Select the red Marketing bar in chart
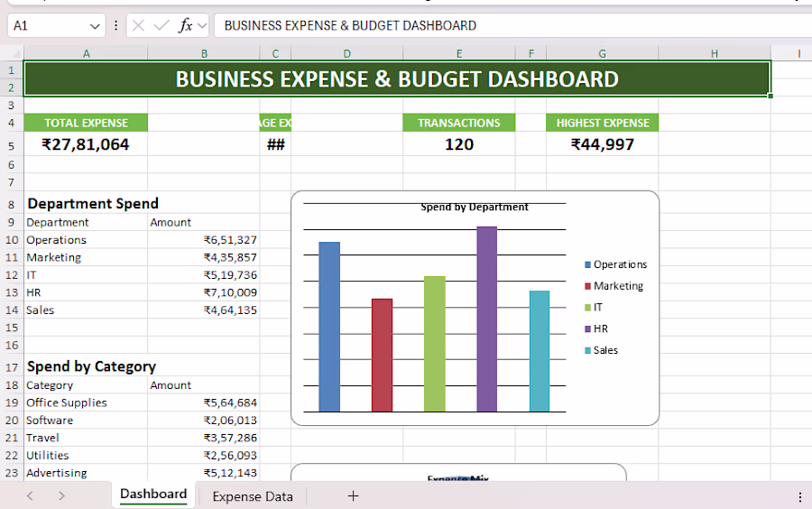The width and height of the screenshot is (812, 509). [382, 356]
